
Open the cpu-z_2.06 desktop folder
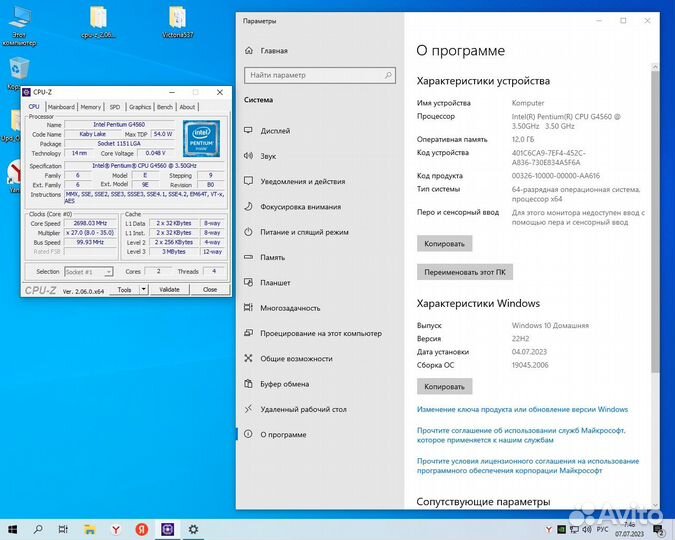click(99, 22)
